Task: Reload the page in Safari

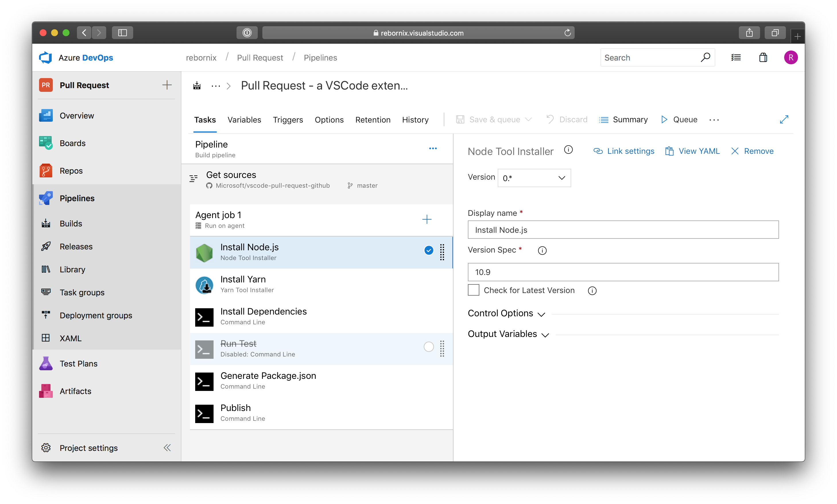Action: 567,33
